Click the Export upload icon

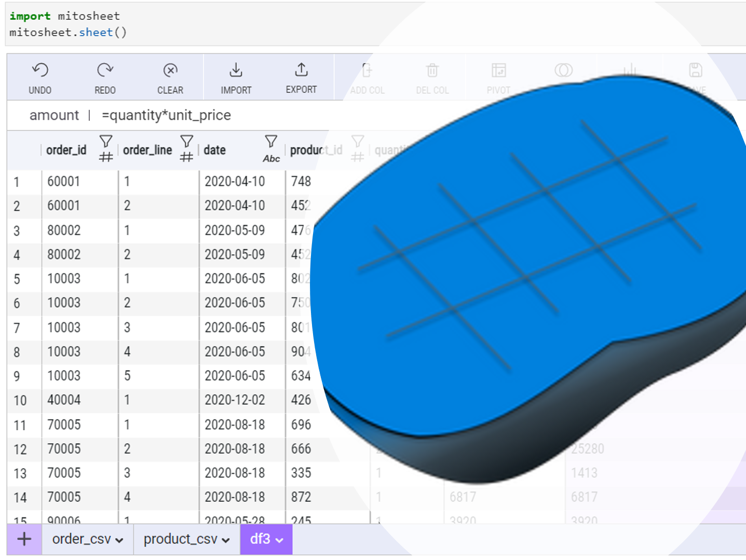[301, 70]
